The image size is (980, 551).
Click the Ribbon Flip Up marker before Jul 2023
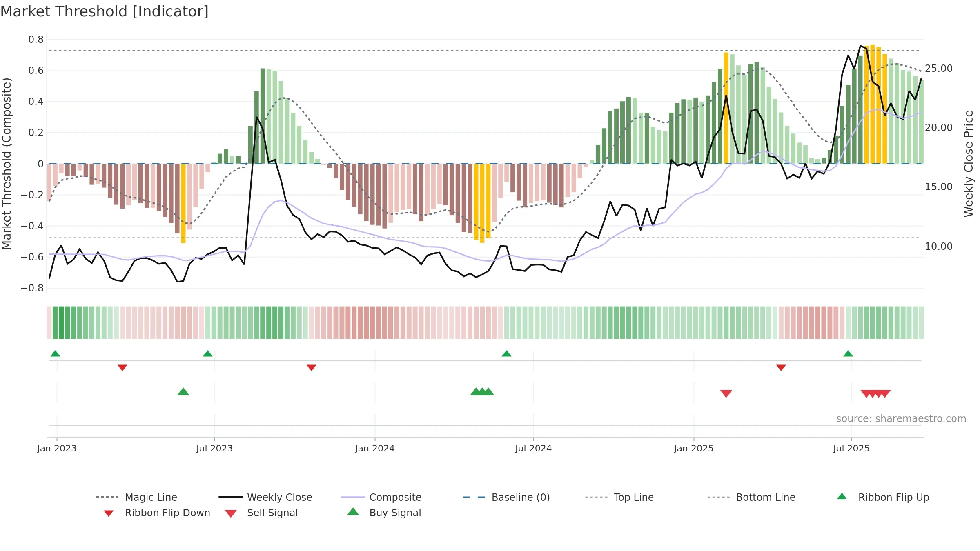pos(207,353)
